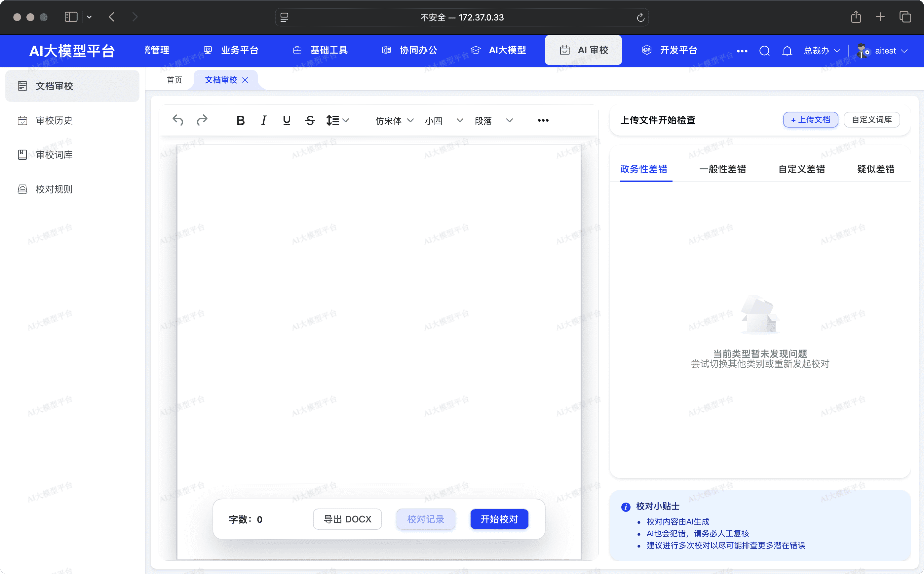The image size is (924, 574).
Task: Show more editor toolbar options
Action: point(543,120)
